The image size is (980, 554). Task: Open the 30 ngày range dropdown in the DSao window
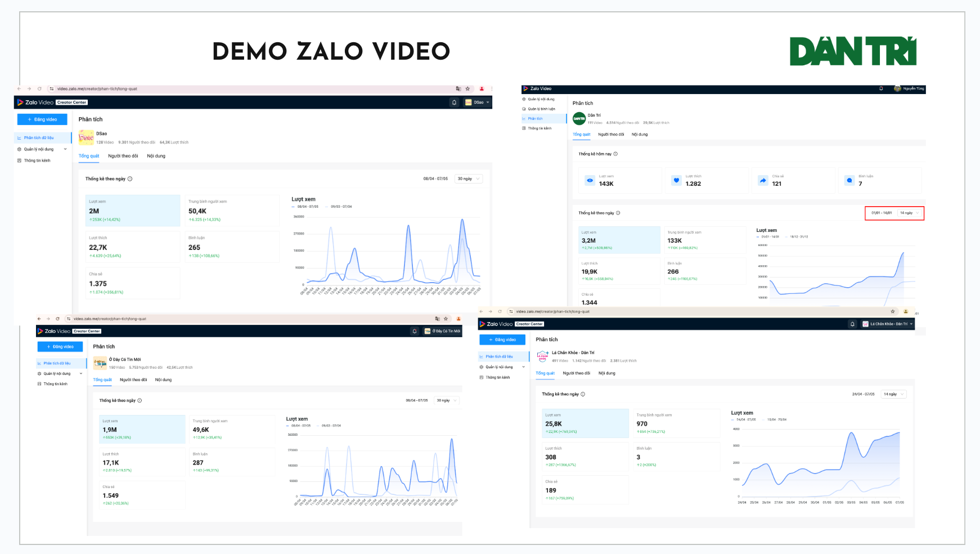(469, 179)
